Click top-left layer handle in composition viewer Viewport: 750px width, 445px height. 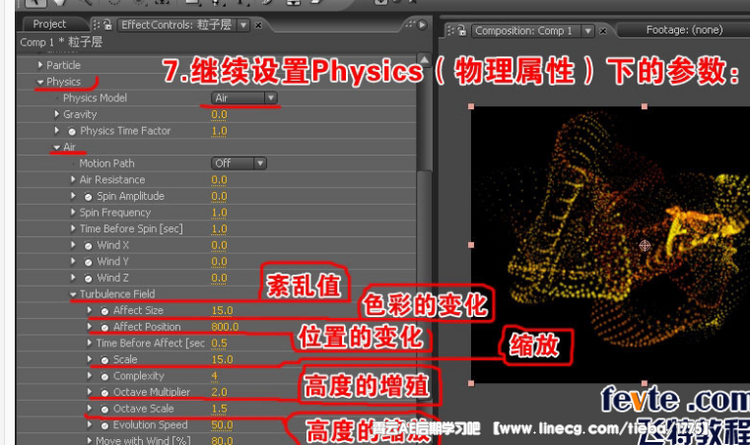coord(471,106)
